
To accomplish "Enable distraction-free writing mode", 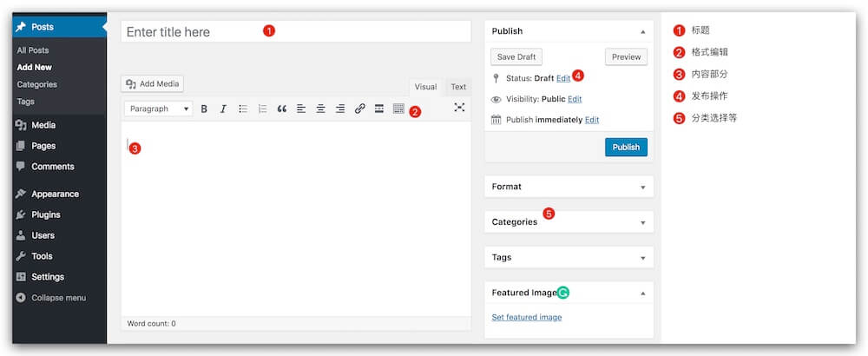I will (x=459, y=108).
